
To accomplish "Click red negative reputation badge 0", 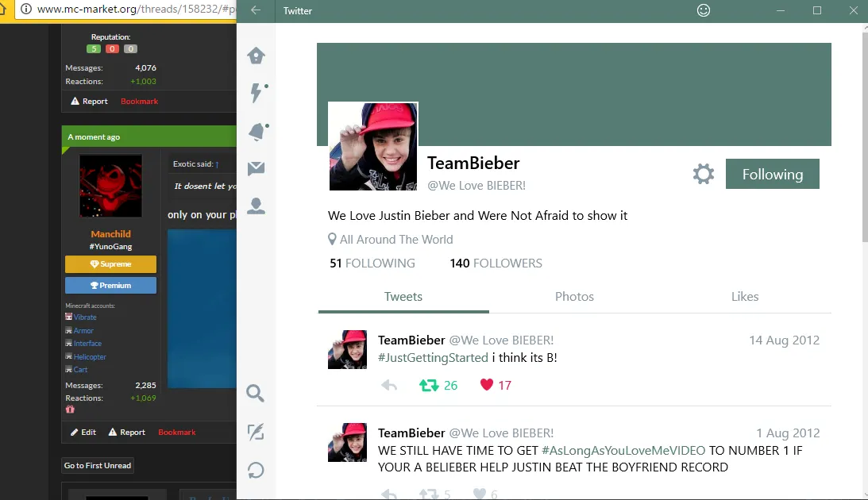I will tap(112, 48).
